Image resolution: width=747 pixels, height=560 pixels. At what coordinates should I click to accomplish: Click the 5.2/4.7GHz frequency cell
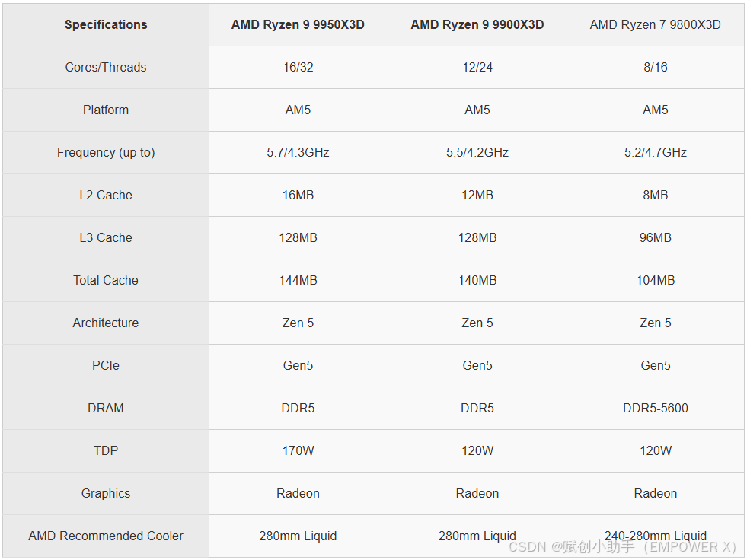(656, 152)
